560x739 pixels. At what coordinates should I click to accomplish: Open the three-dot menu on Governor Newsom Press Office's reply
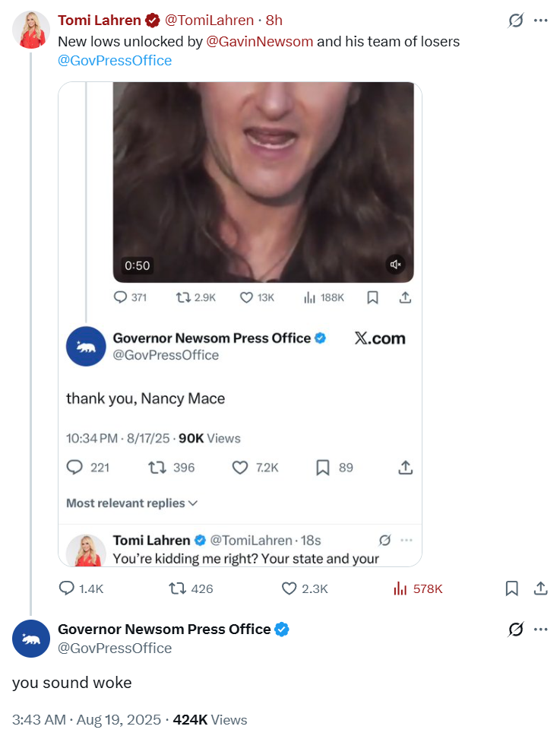tap(540, 630)
